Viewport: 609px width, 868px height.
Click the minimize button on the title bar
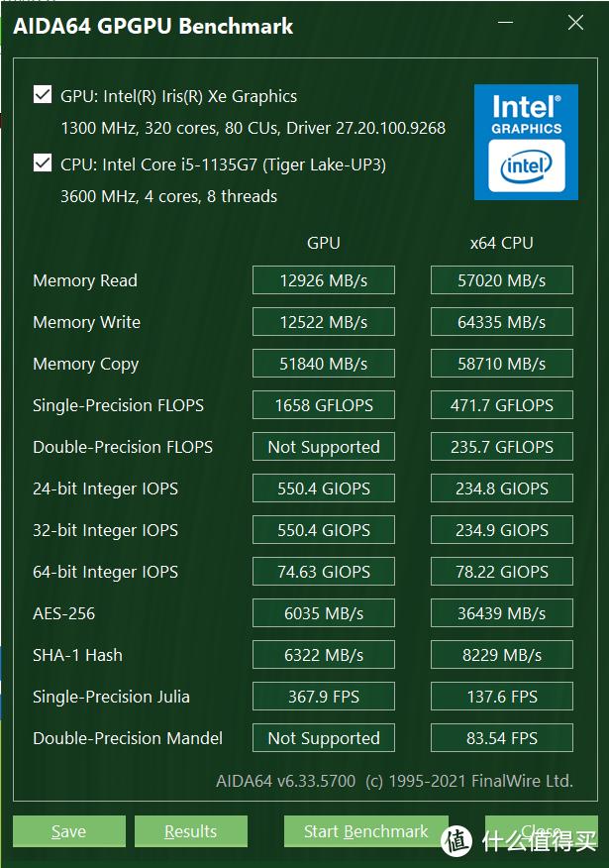tap(505, 22)
